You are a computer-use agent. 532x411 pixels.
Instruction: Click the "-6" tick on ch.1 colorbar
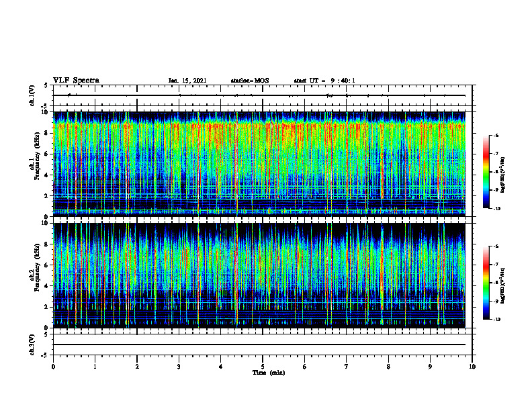point(496,136)
